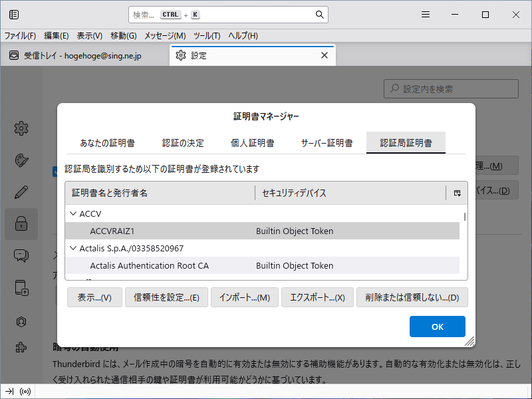The height and width of the screenshot is (399, 532).
Task: Click エクスポート...(X) button
Action: point(318,297)
